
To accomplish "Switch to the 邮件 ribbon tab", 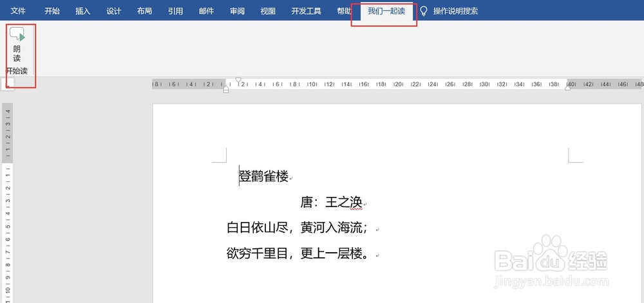I will [206, 11].
